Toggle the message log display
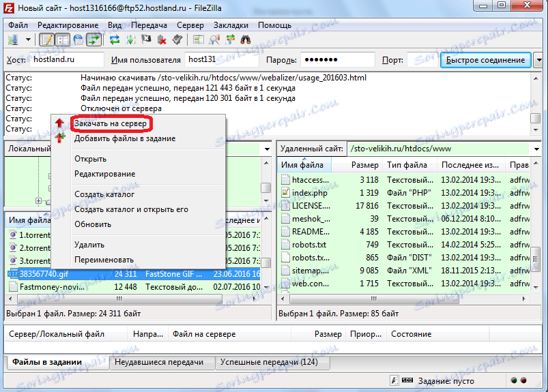Image resolution: width=548 pixels, height=392 pixels. pos(46,40)
